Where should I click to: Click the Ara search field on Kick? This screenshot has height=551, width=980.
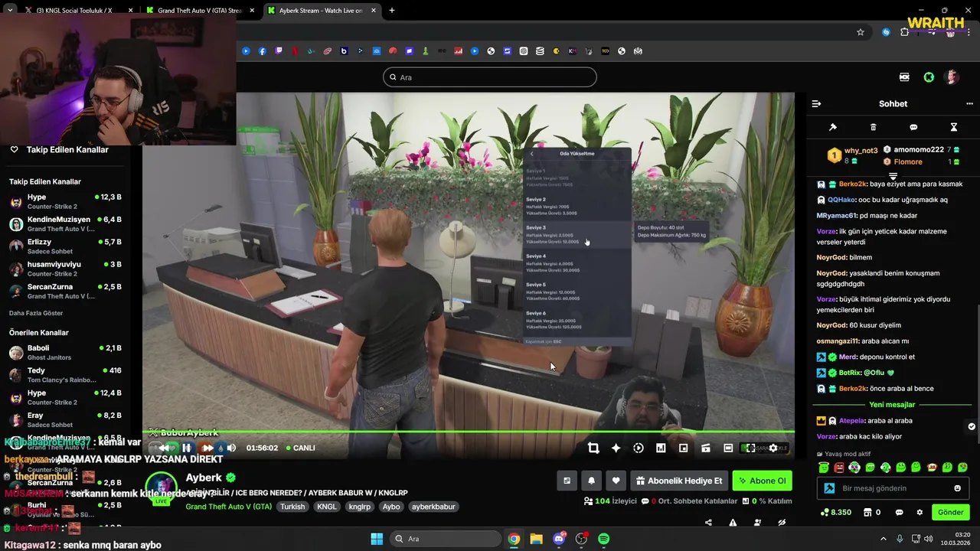click(x=490, y=77)
